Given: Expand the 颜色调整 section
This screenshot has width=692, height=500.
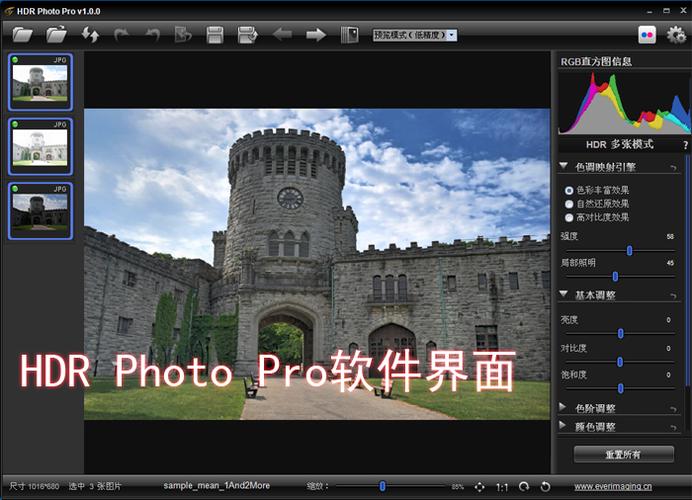Looking at the screenshot, I should tap(563, 426).
